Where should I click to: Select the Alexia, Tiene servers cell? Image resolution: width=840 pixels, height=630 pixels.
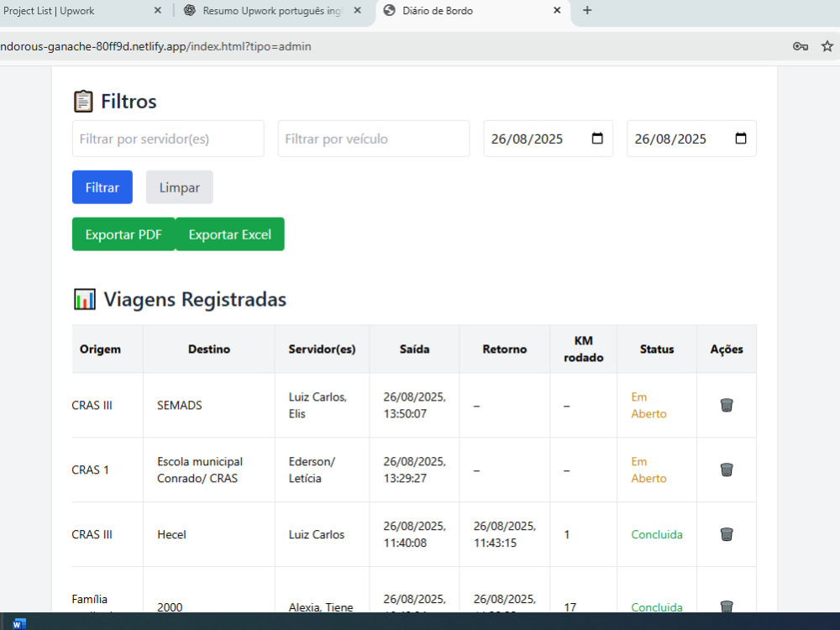point(322,590)
